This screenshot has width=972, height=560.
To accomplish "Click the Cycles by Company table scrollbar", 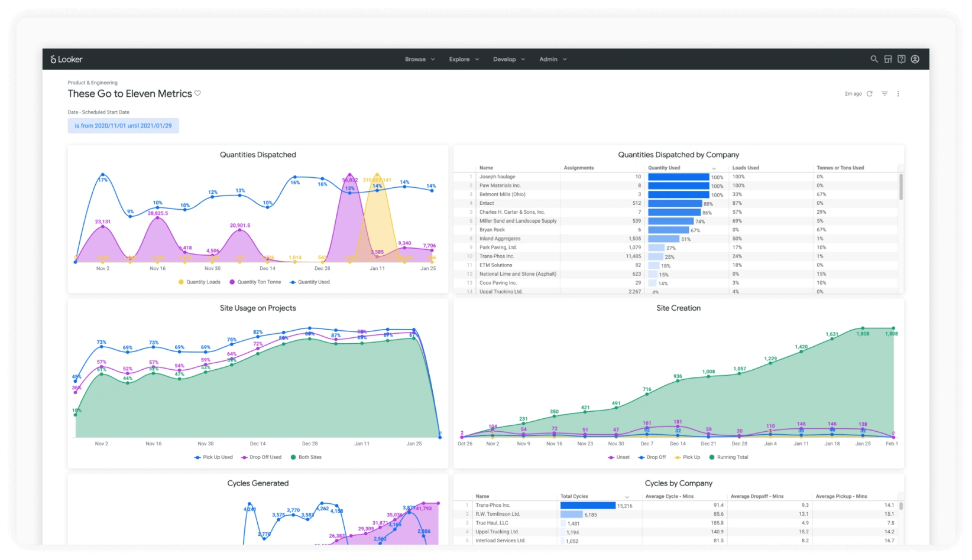I will tap(901, 506).
